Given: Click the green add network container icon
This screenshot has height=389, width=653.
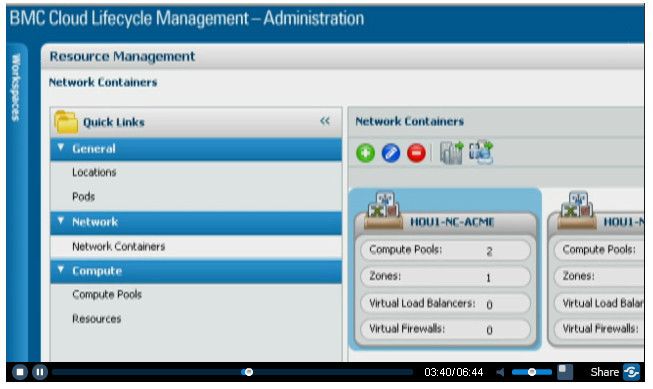Looking at the screenshot, I should pos(365,153).
